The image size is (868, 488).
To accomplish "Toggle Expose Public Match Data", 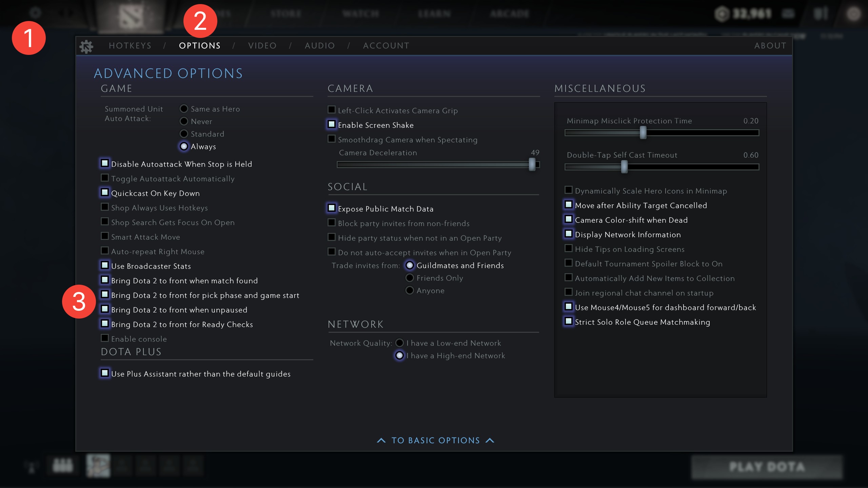I will click(332, 208).
